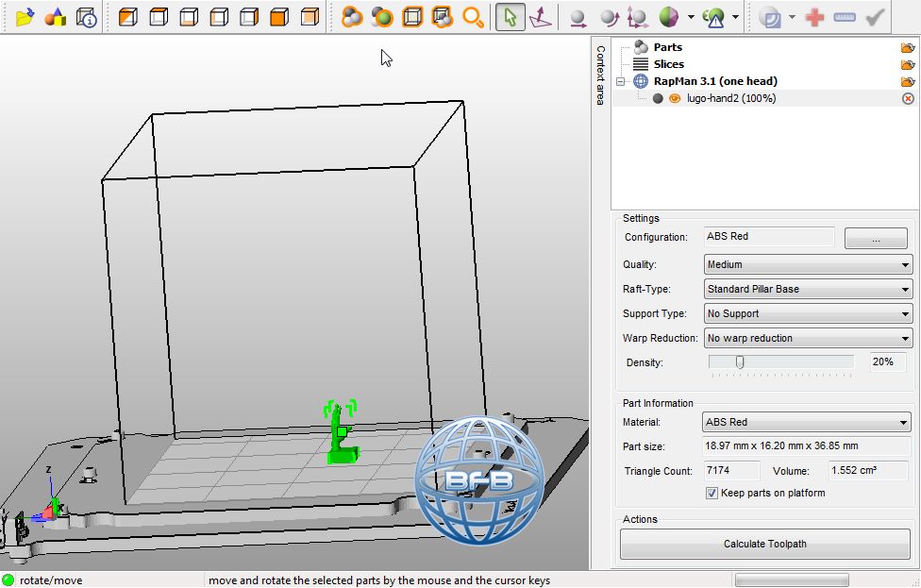921x588 pixels.
Task: Open the Quality dropdown
Action: [808, 264]
